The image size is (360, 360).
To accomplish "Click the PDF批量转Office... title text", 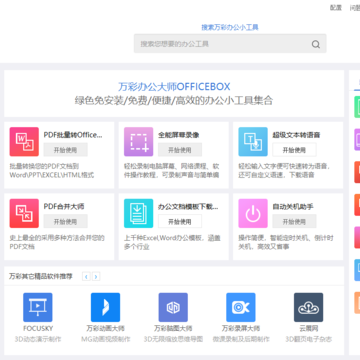I will [73, 135].
